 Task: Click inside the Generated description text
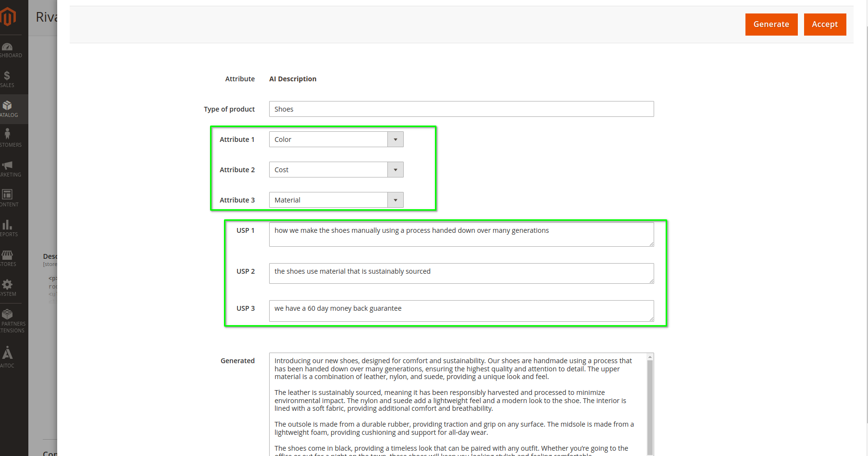tap(458, 404)
